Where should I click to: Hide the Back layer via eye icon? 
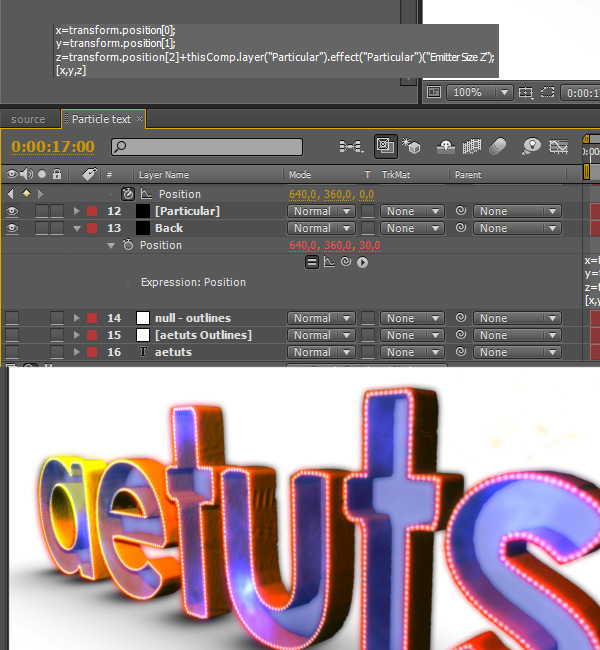click(12, 228)
